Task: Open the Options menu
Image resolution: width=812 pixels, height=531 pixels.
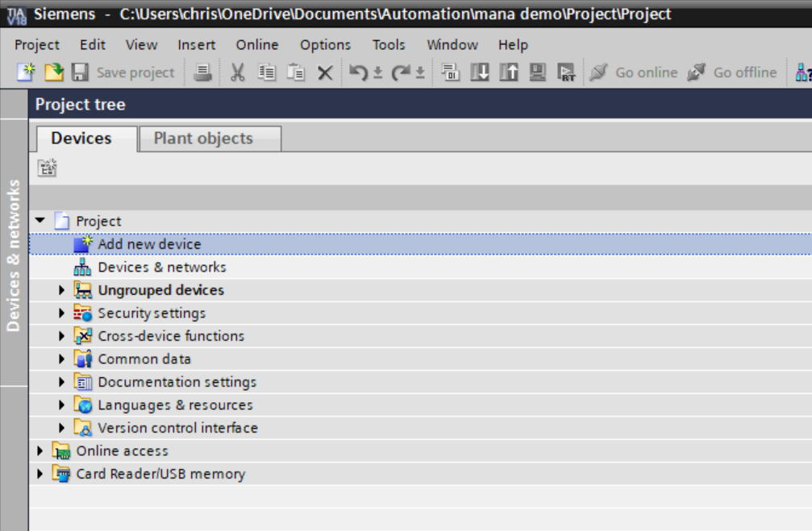Action: [x=325, y=45]
